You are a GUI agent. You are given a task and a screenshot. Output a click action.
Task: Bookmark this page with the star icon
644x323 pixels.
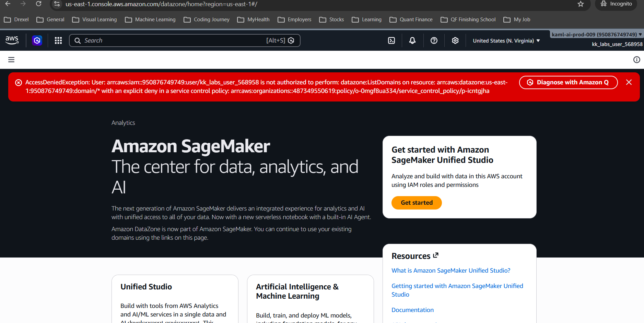581,4
